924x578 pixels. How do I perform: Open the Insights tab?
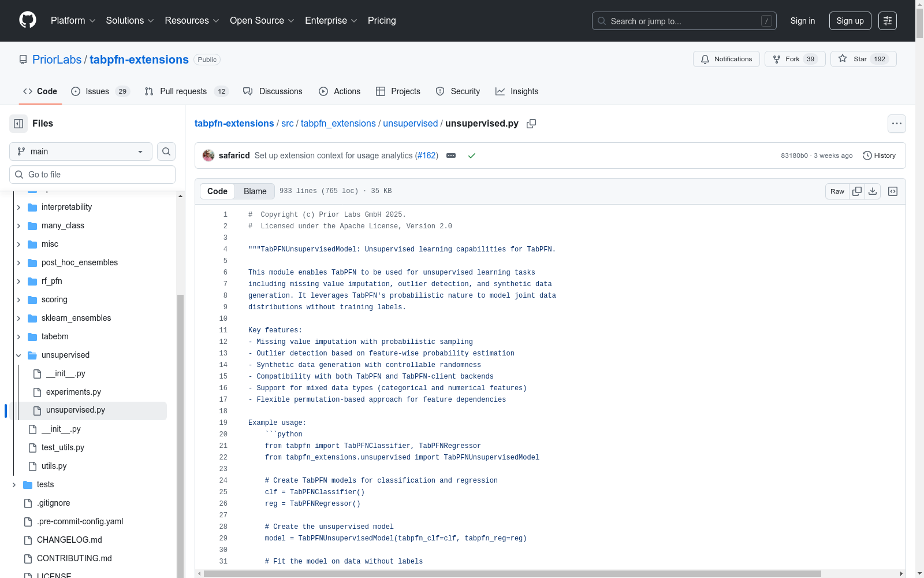pyautogui.click(x=517, y=91)
